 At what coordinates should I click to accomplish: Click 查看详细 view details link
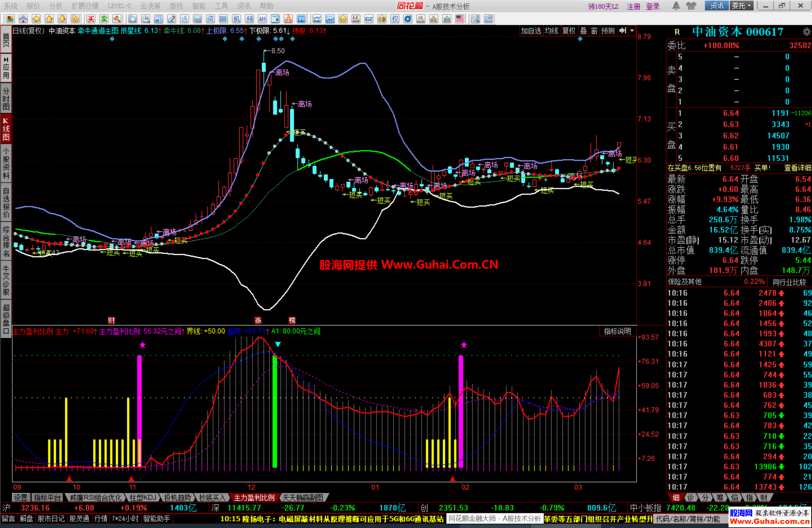(x=797, y=168)
